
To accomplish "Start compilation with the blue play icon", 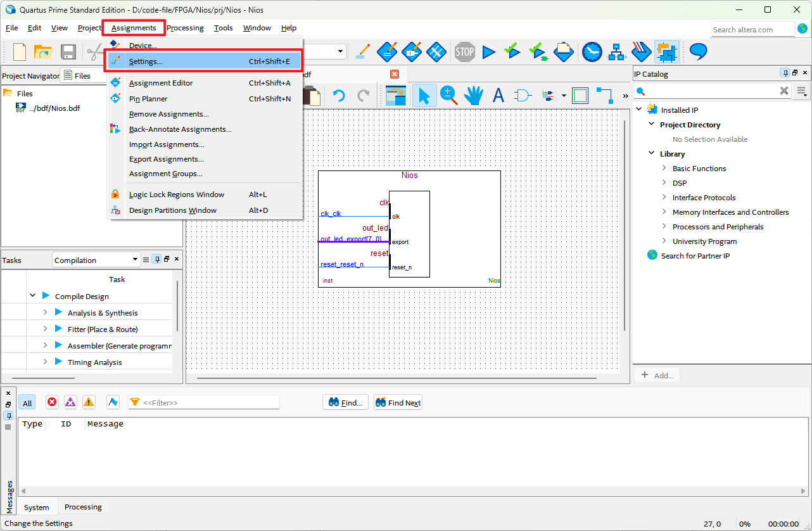I will point(488,51).
